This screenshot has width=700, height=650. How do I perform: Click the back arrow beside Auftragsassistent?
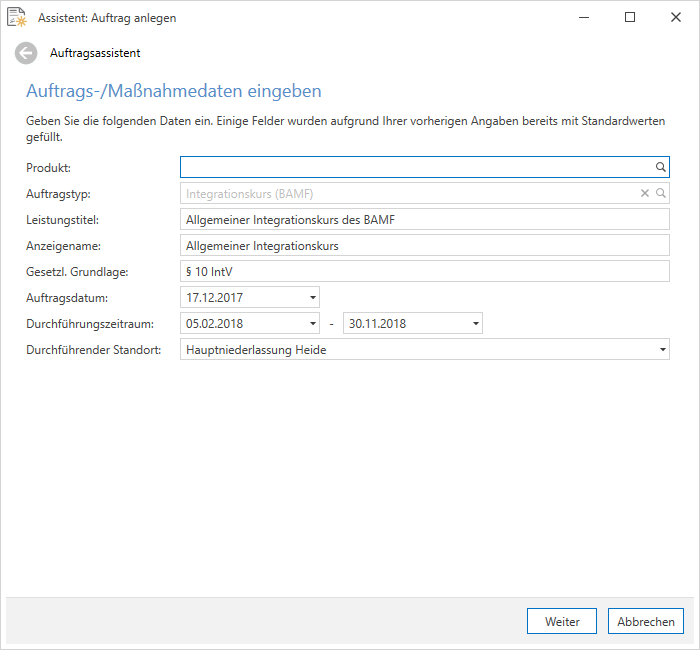pos(26,53)
